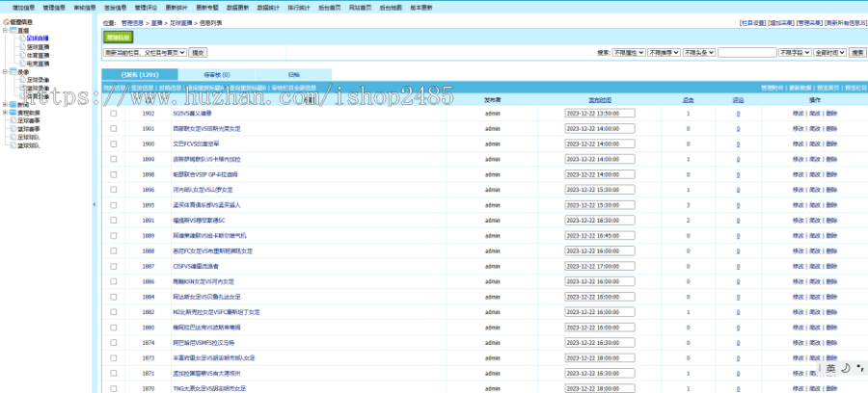This screenshot has height=393, width=868.
Task: Tick the checkbox for row 1874
Action: 114,343
